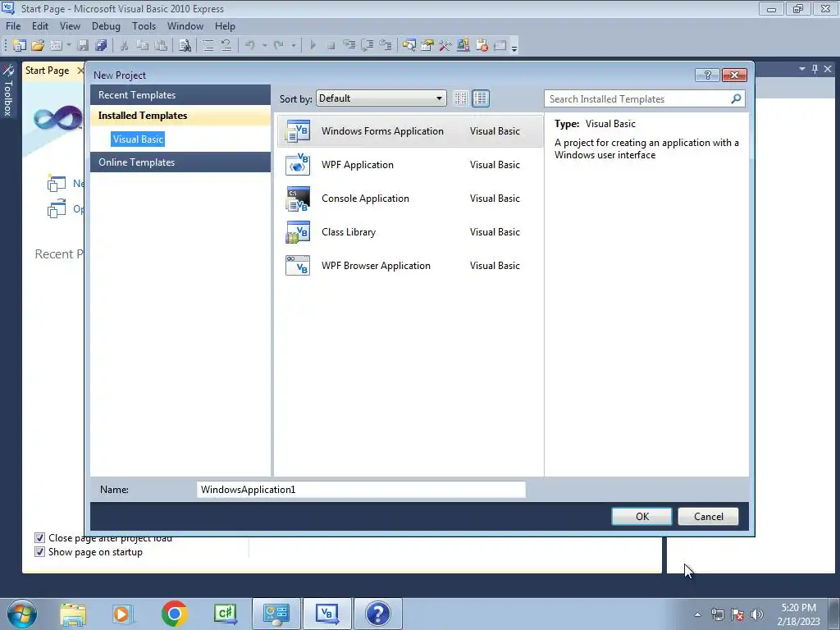Click the Cancel button
The width and height of the screenshot is (840, 630).
click(708, 517)
